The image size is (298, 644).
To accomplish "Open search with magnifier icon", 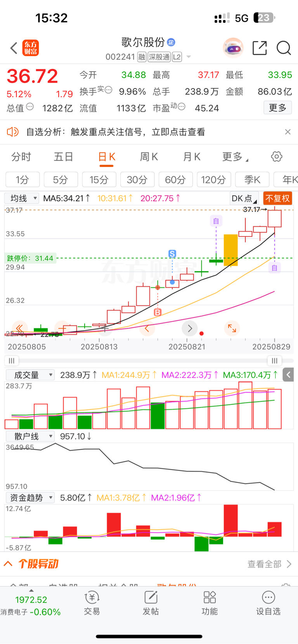I will (x=284, y=48).
